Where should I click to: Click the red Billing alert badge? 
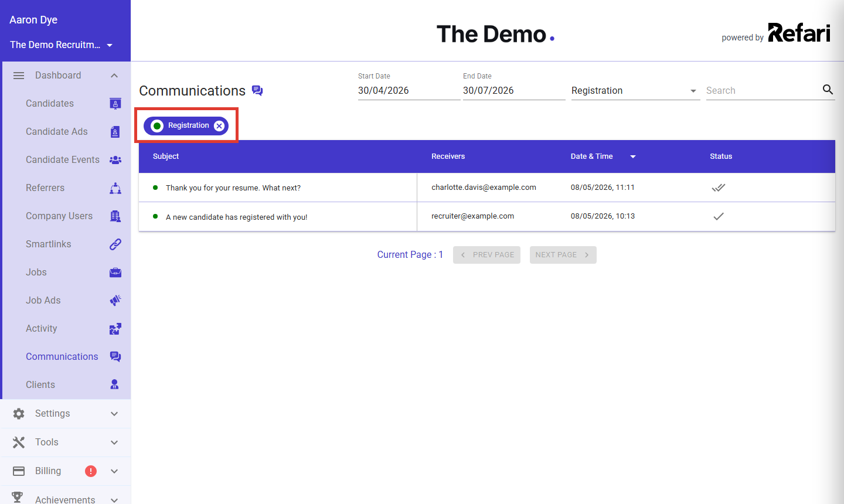(x=91, y=471)
